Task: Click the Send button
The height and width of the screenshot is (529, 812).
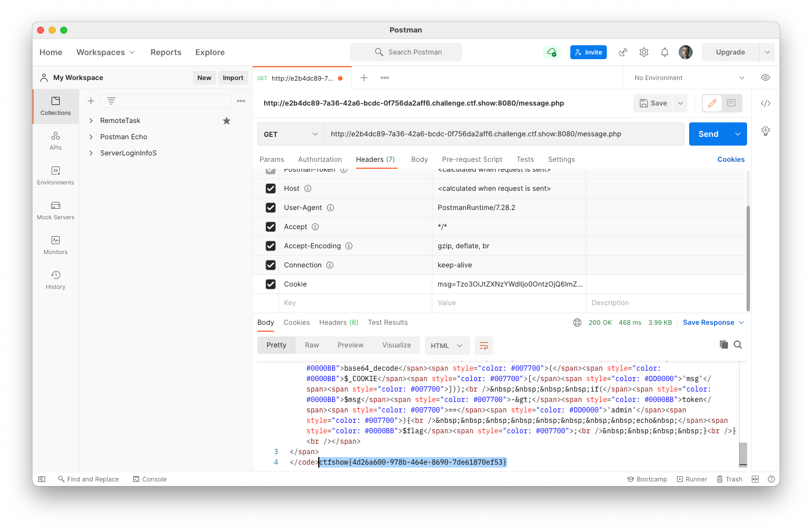Action: click(708, 133)
